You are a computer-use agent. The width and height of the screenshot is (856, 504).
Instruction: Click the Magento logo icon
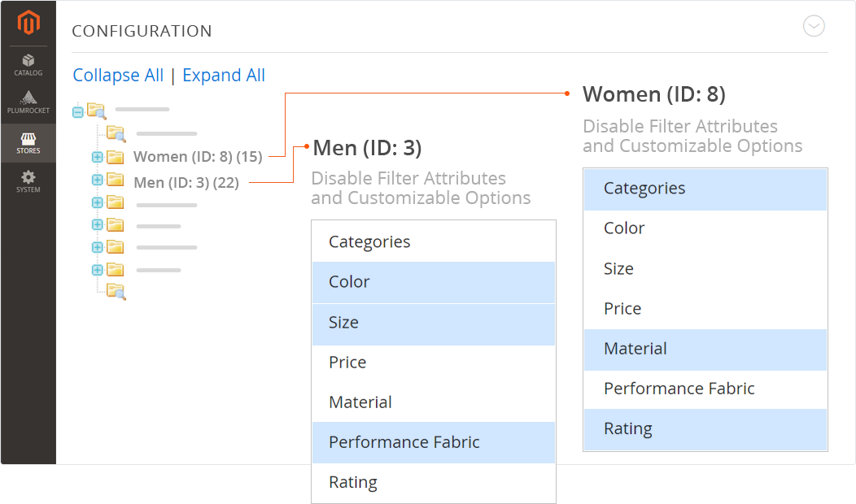point(28,24)
